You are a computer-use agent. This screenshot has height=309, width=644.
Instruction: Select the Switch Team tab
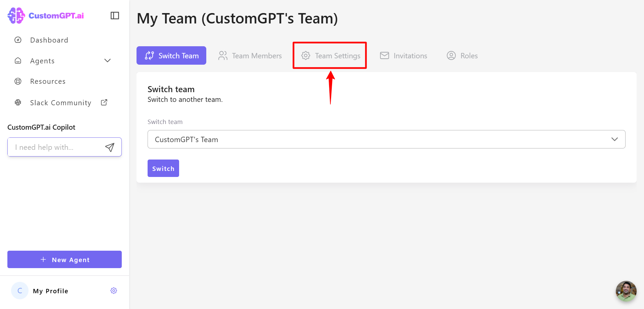(x=171, y=56)
